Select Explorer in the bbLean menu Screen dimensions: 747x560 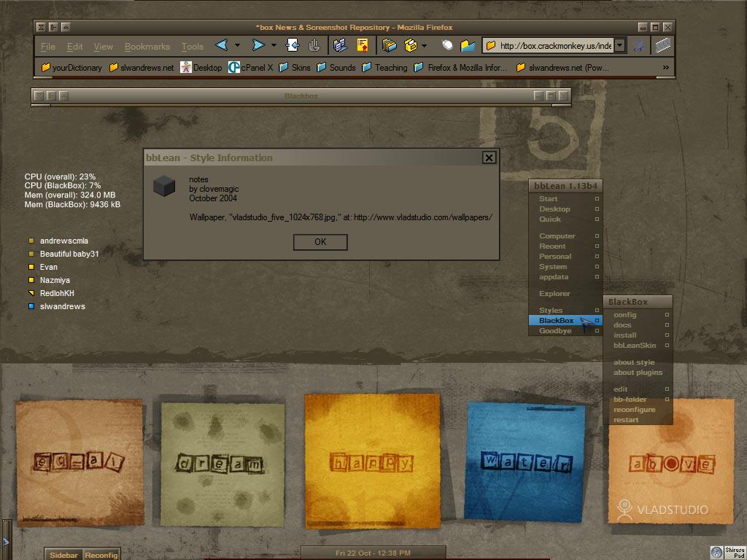coord(565,293)
